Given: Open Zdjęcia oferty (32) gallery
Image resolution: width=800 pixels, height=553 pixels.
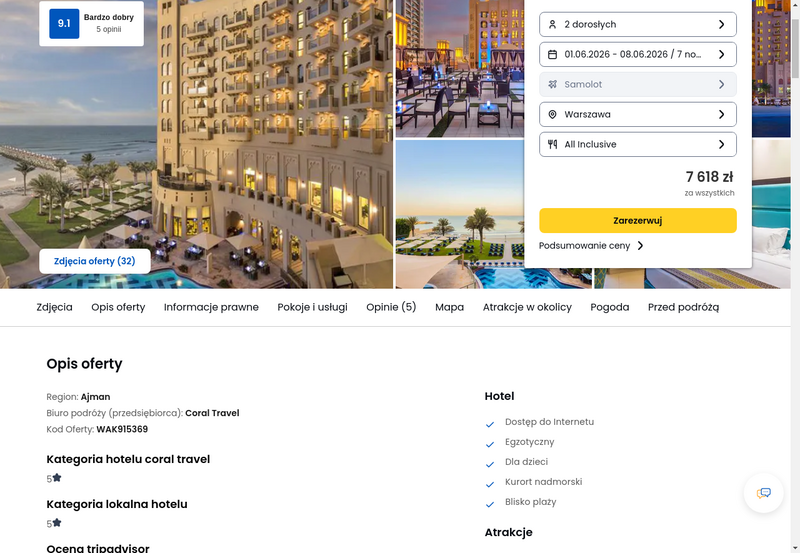Looking at the screenshot, I should (x=95, y=261).
